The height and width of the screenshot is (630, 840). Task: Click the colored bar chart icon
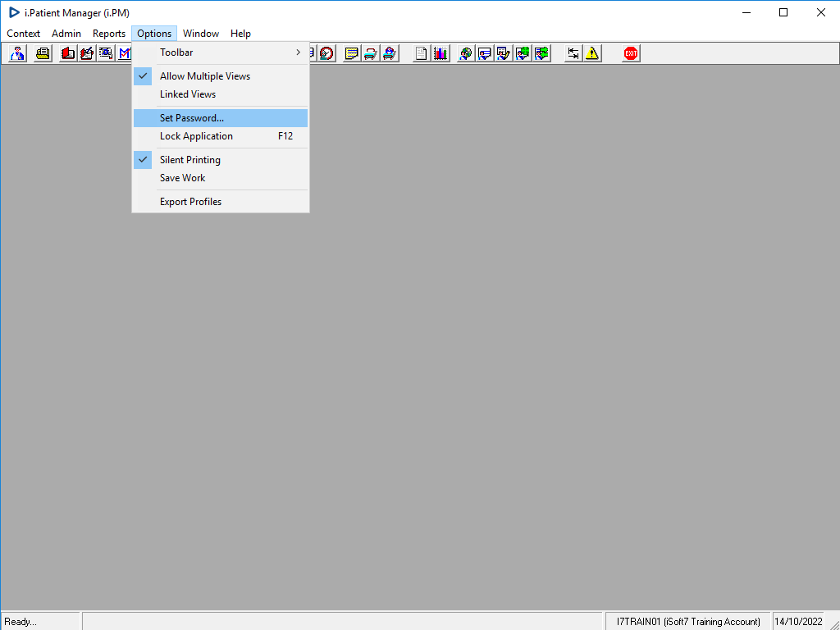(x=441, y=53)
